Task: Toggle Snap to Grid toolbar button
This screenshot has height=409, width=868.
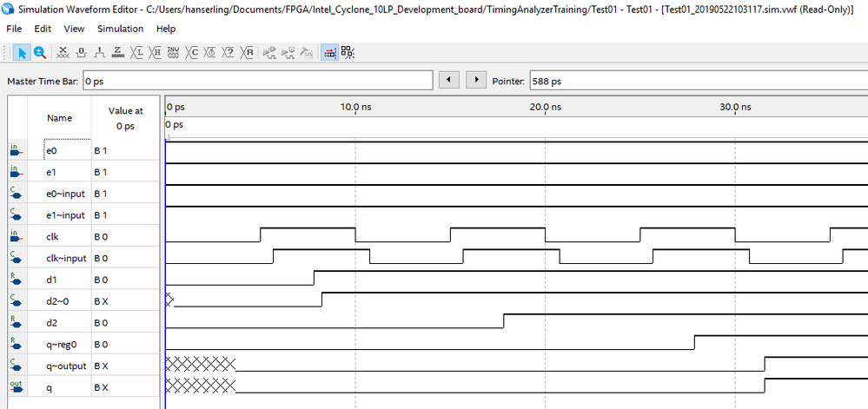Action: (329, 53)
